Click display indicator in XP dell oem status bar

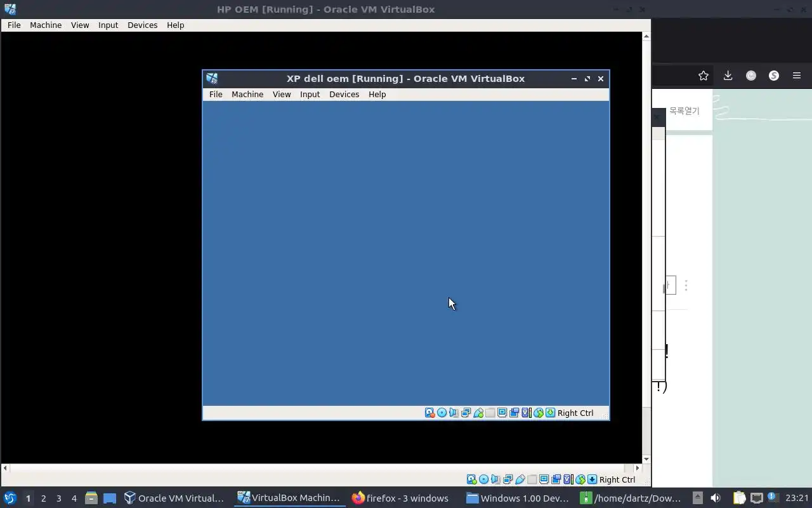pos(502,413)
